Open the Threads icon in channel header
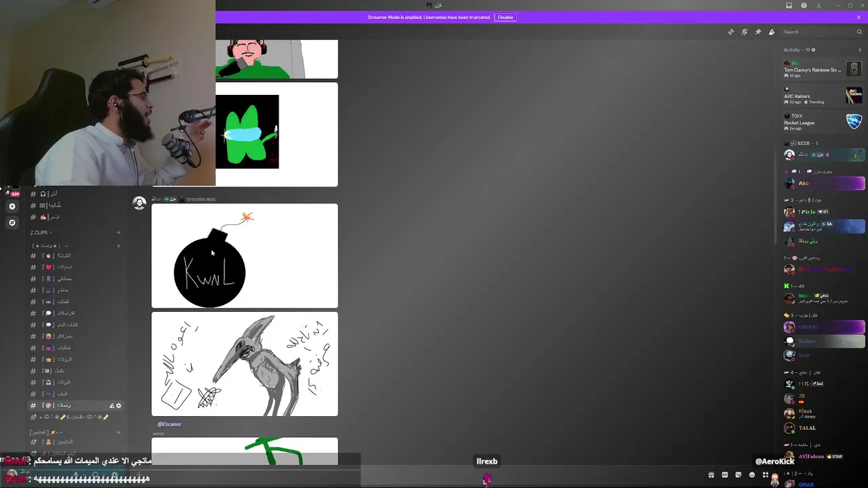868x488 pixels. pyautogui.click(x=730, y=32)
